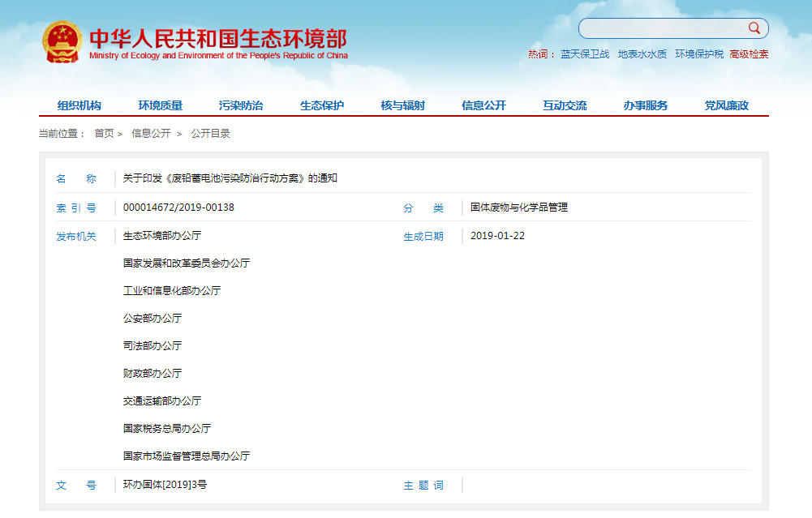812x518 pixels.
Task: Open the 核与辐射 menu item
Action: pyautogui.click(x=403, y=105)
